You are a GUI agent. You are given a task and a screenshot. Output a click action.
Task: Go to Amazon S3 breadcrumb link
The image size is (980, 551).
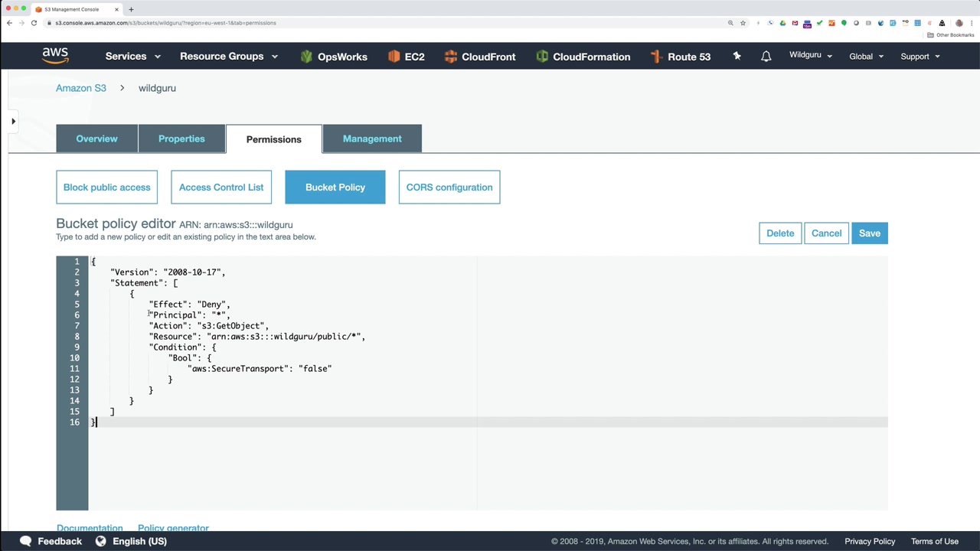click(81, 88)
